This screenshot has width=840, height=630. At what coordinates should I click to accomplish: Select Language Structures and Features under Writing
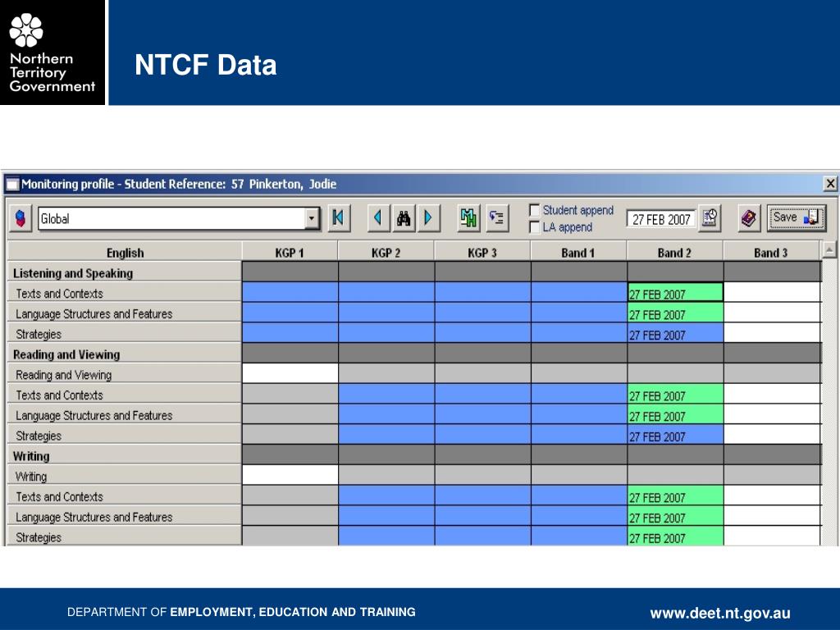125,517
